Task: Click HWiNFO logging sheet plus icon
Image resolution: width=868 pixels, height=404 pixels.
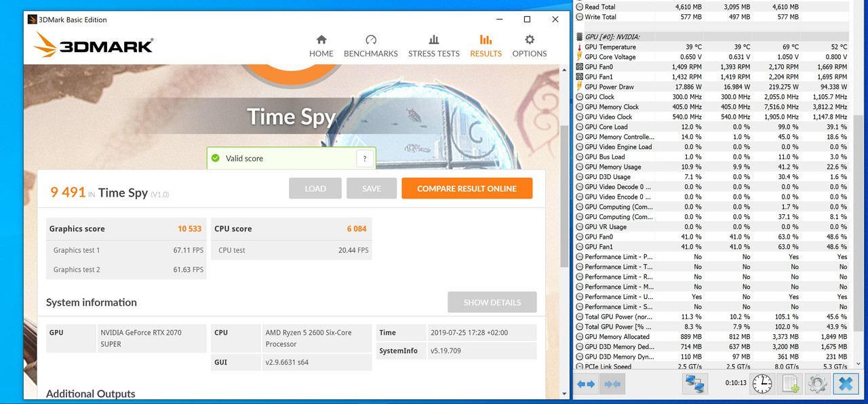Action: (x=791, y=384)
